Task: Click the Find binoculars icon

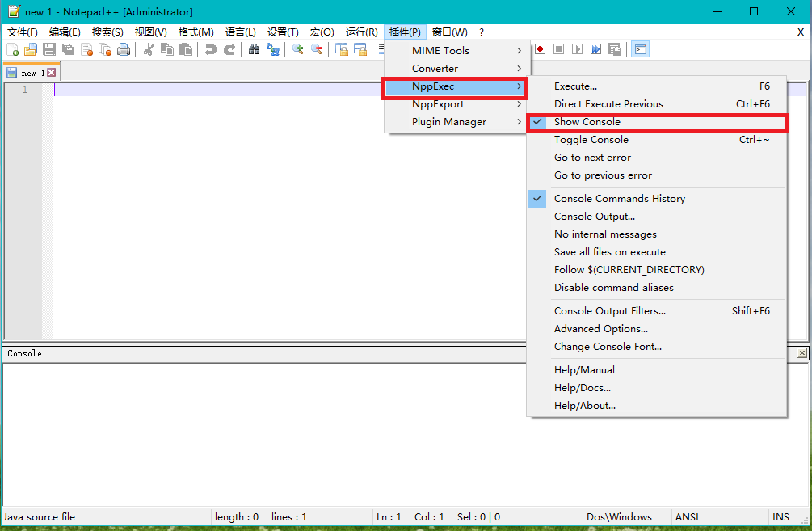Action: (x=254, y=50)
